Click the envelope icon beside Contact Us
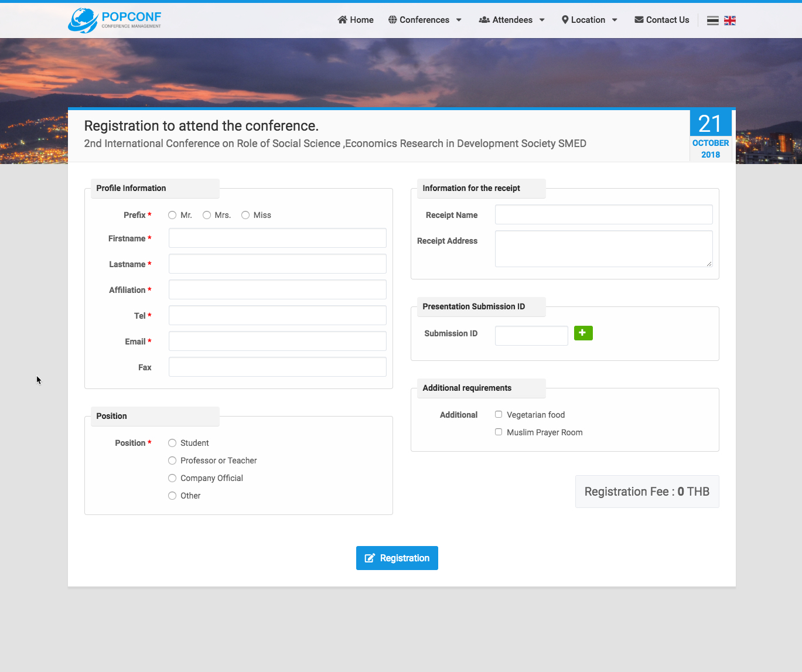 (639, 20)
